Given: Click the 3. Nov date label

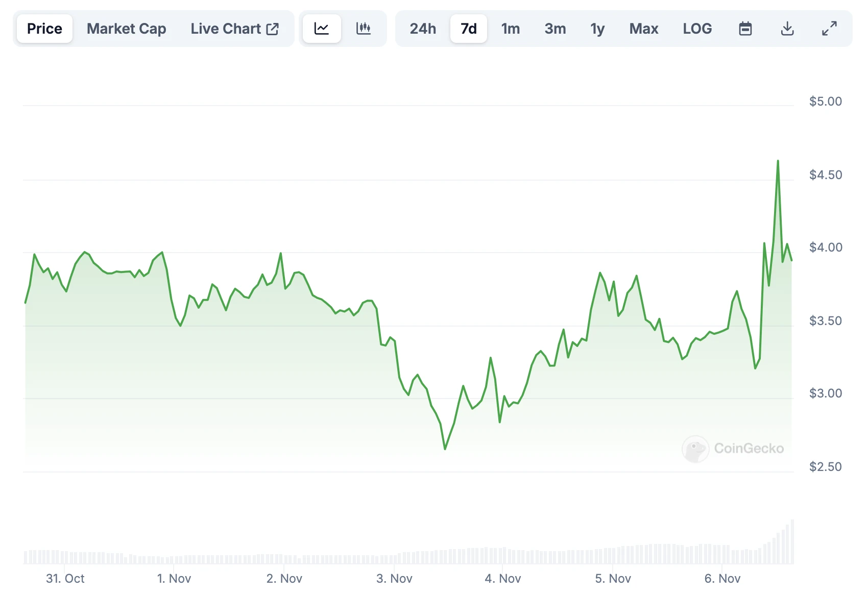Looking at the screenshot, I should tap(394, 578).
